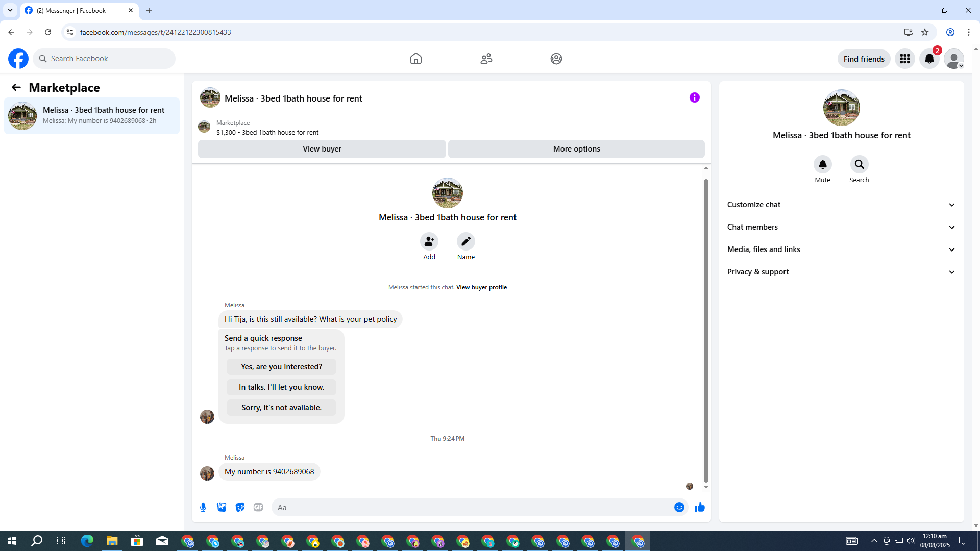Click the View buyer profile link
Viewport: 980px width, 551px height.
(x=481, y=287)
